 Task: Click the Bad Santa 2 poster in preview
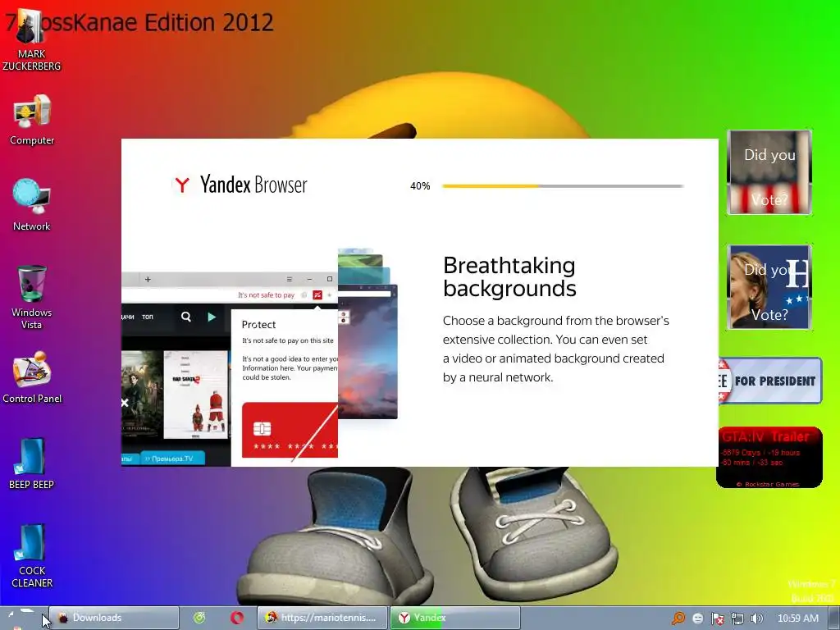[x=195, y=395]
